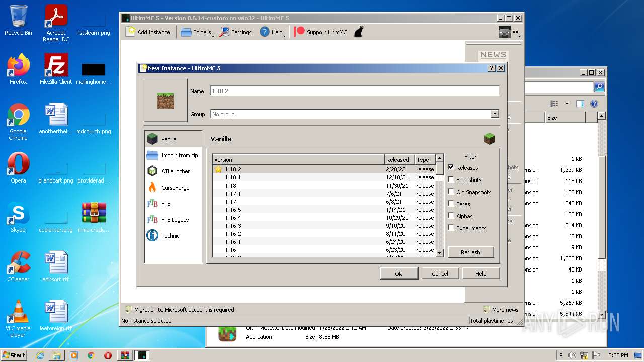Enable the Experiments filter checkbox

pos(451,228)
